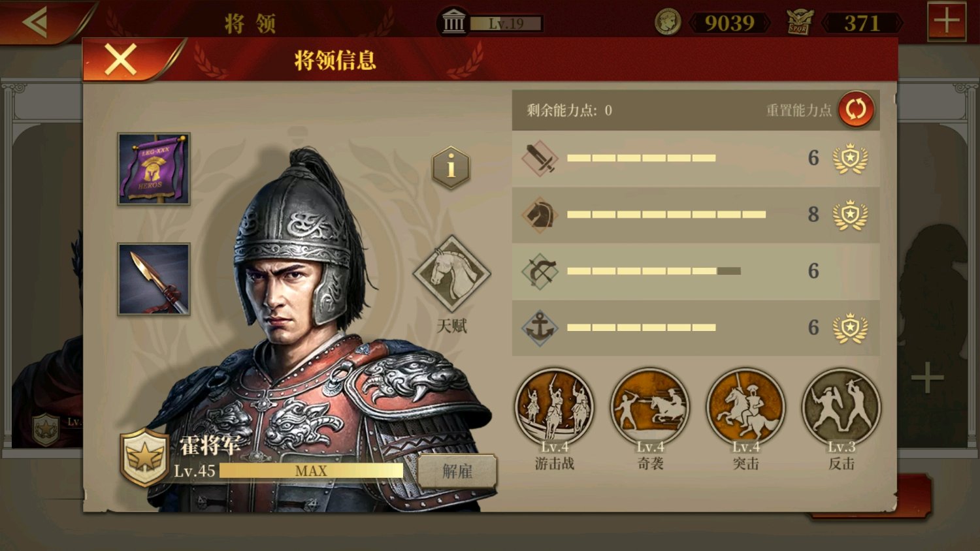Click the cavalry horse attribute bar
This screenshot has width=980, height=551.
(666, 214)
